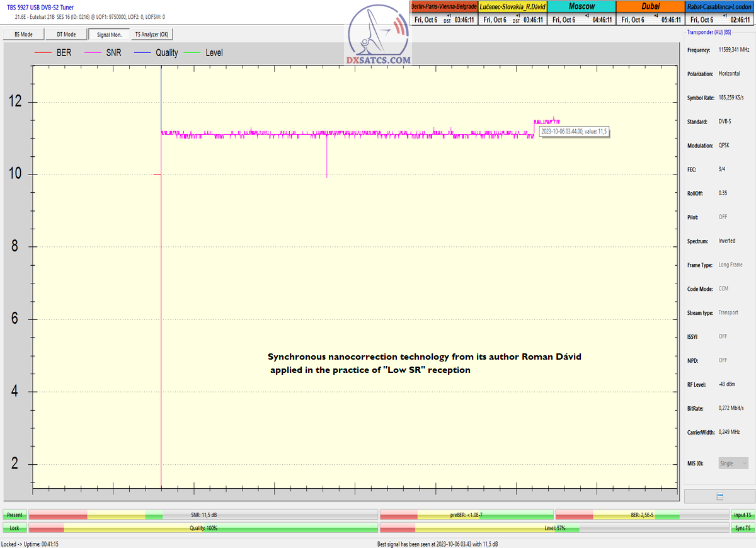Click the Present status indicator

(14, 515)
